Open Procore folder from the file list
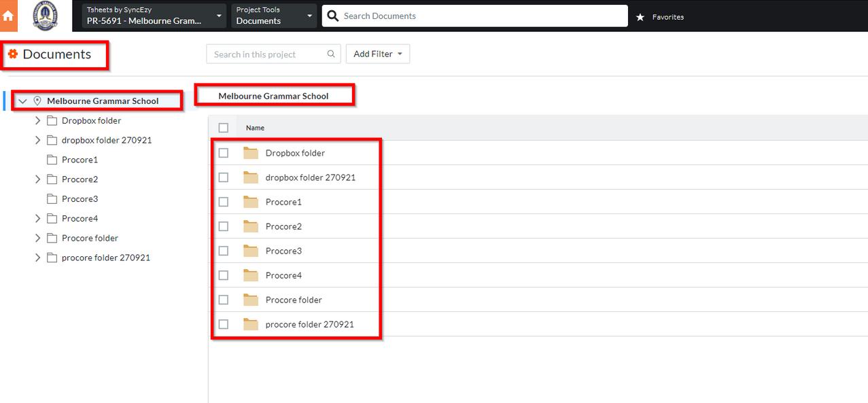 294,300
